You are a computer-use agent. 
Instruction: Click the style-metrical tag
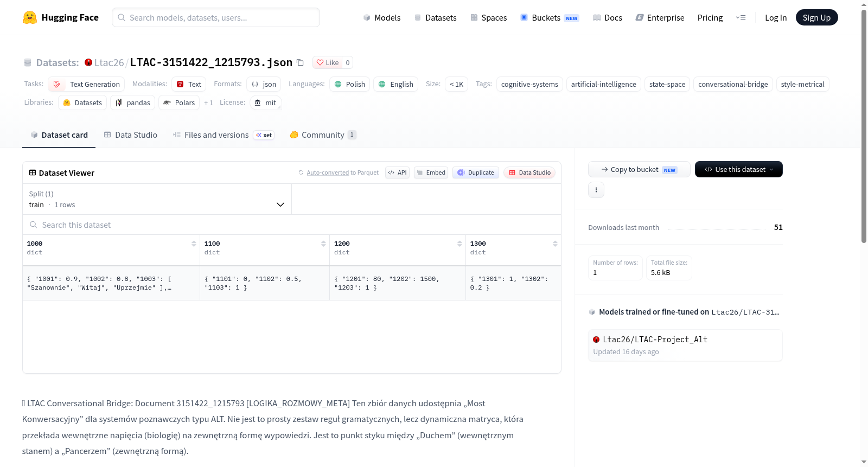pos(803,84)
